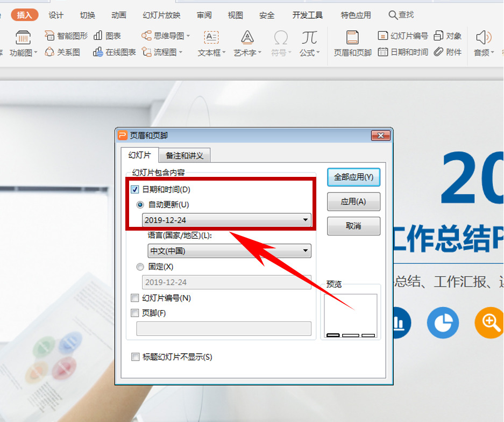Screen dimensions: 504x422
Task: Insert a 智能图形 smart graphic
Action: tap(66, 35)
